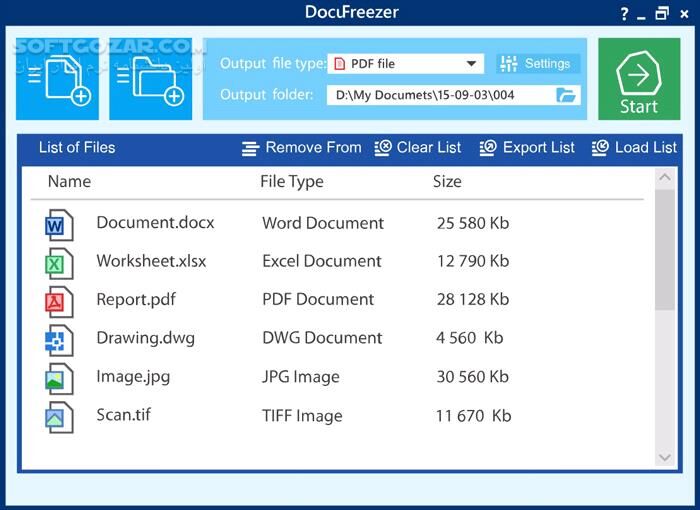The height and width of the screenshot is (510, 700).
Task: Select the file name Document.docx
Action: point(155,222)
